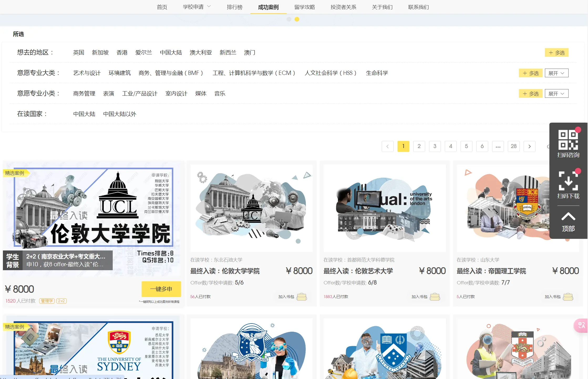Select the yellow carousel dot
Image resolution: width=588 pixels, height=379 pixels.
tap(297, 19)
